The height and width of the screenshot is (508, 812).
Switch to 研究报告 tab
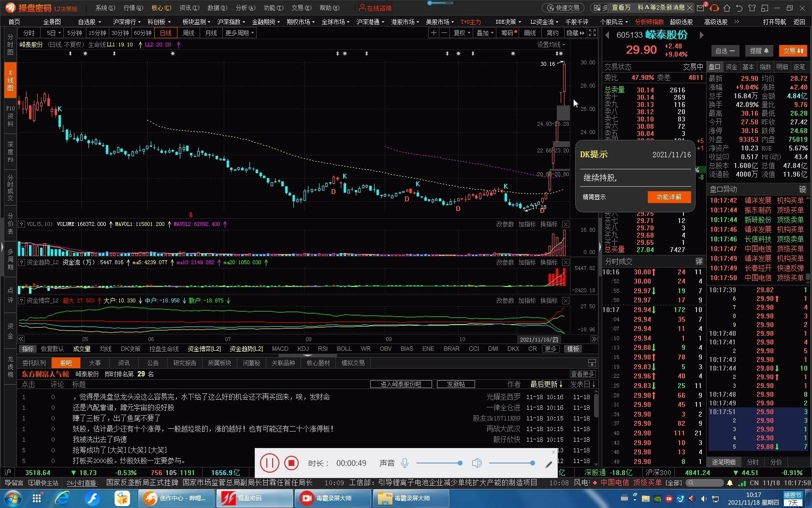coord(185,363)
